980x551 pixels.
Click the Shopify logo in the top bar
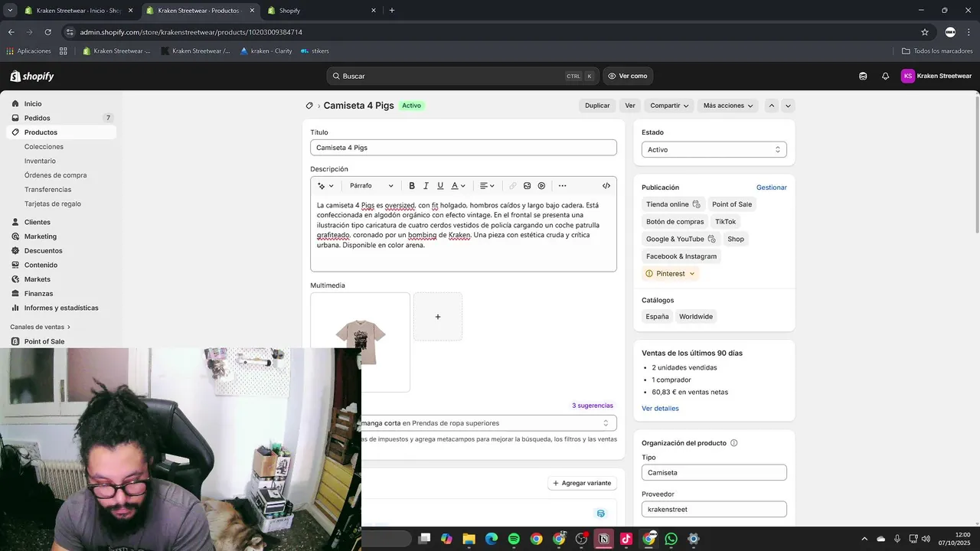pos(32,77)
